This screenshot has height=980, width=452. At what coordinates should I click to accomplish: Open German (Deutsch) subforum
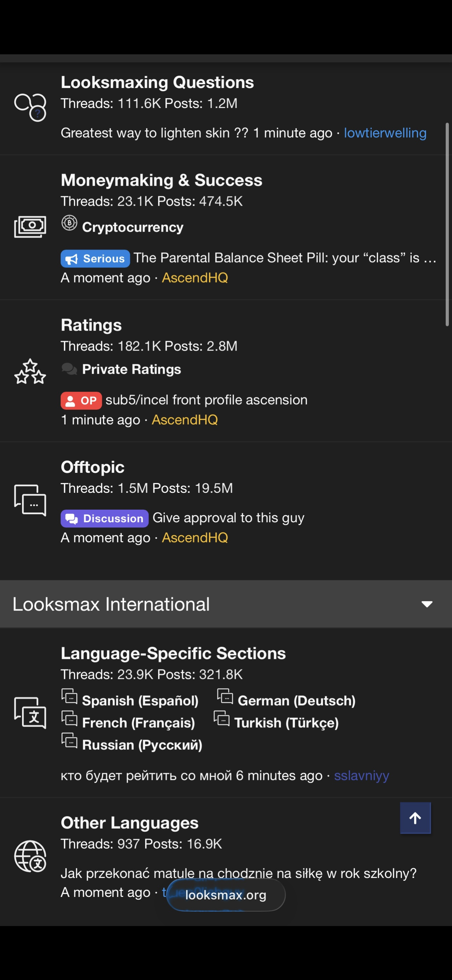click(x=296, y=700)
